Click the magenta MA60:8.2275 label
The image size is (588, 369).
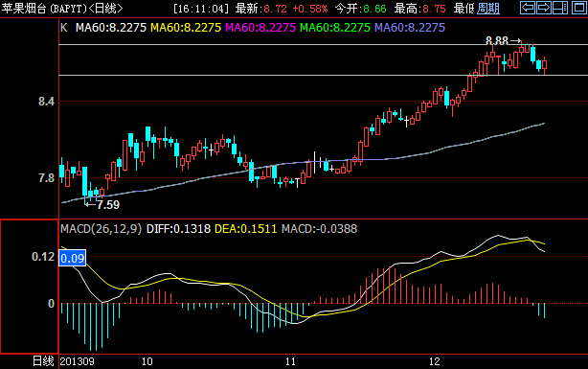(260, 28)
